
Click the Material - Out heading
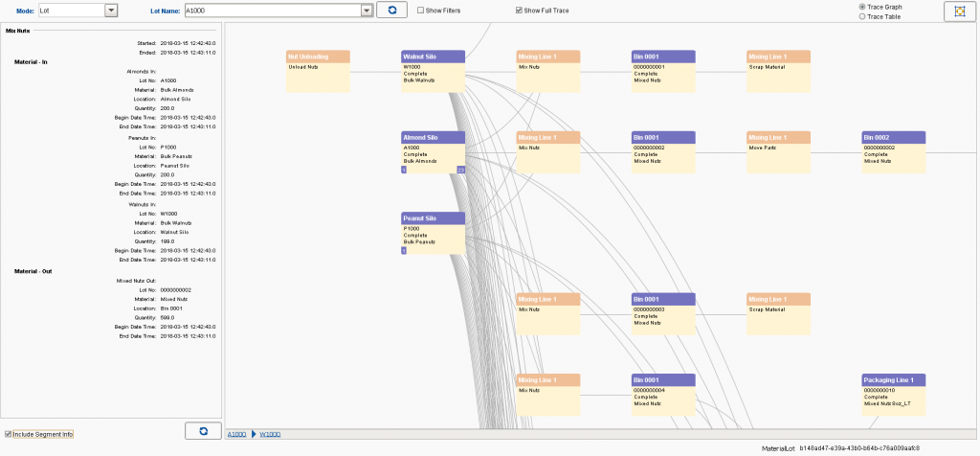click(33, 271)
